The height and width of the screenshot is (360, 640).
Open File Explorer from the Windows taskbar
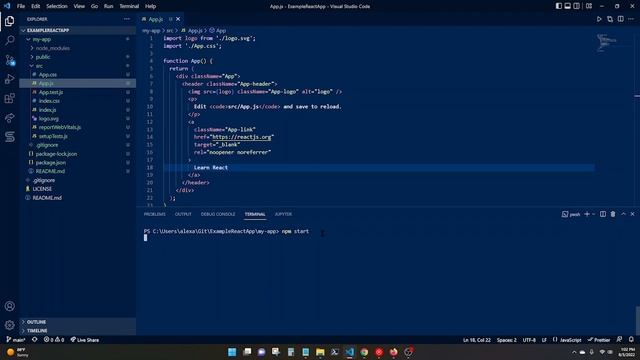coord(320,352)
